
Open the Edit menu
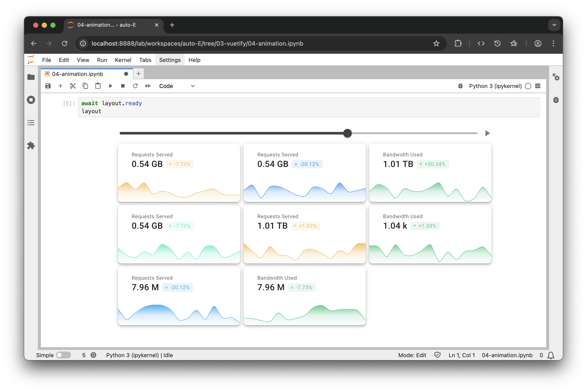pos(64,60)
